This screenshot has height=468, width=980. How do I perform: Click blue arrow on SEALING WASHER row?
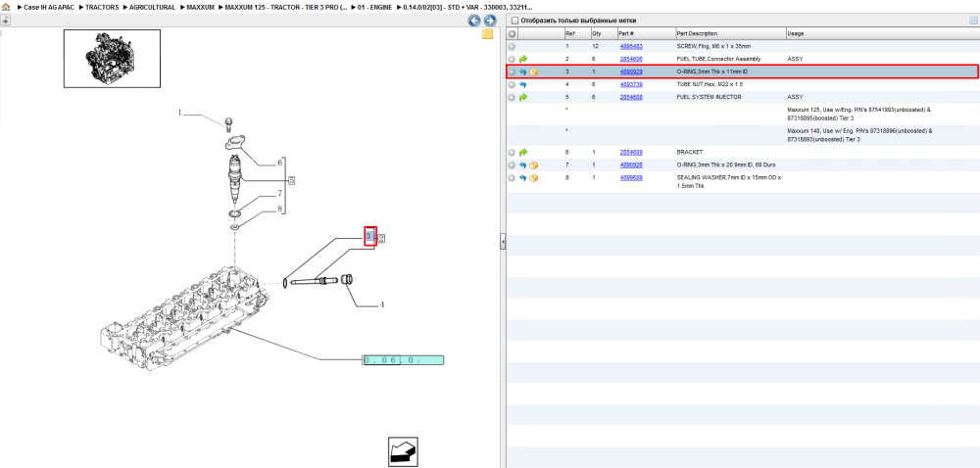click(523, 178)
